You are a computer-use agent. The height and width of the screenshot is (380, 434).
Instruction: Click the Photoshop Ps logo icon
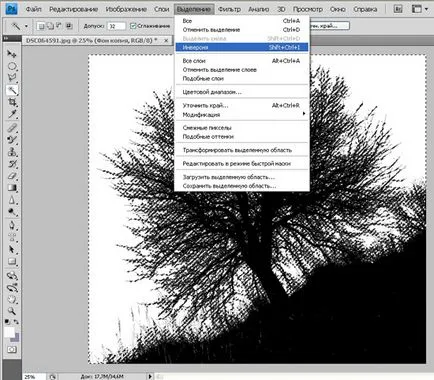coord(12,9)
